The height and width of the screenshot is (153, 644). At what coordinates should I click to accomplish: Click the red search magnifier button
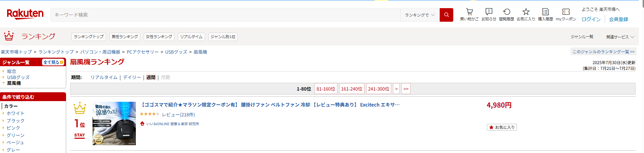pyautogui.click(x=446, y=15)
